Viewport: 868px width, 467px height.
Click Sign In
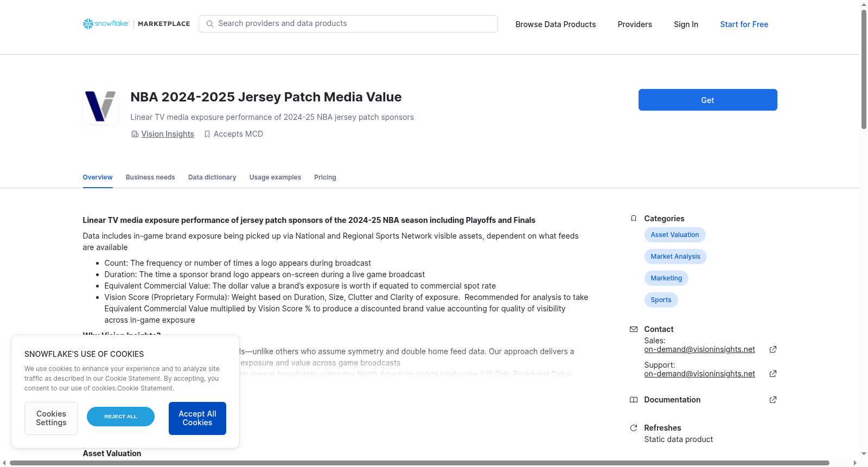coord(686,24)
